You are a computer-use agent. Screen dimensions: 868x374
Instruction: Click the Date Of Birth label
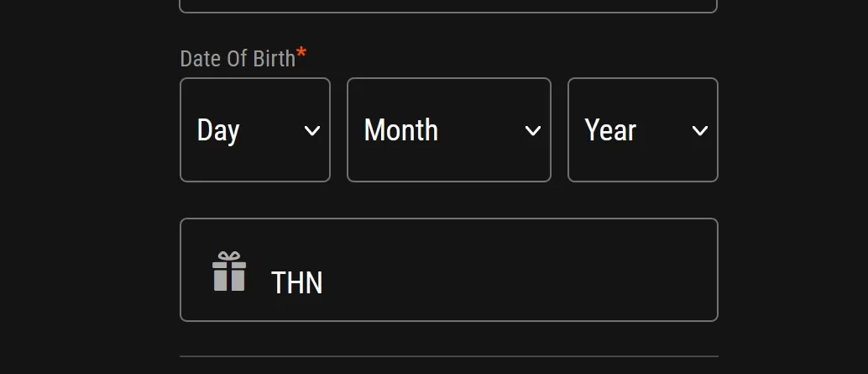click(x=238, y=59)
